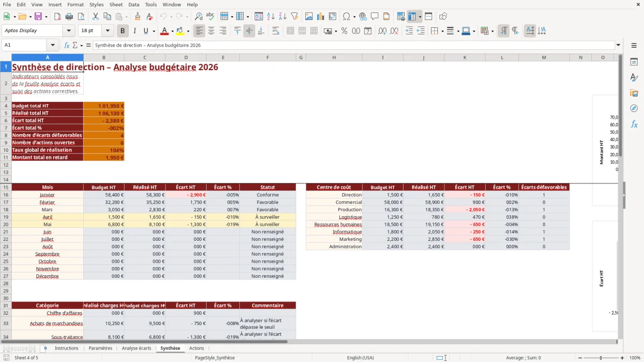Open Find & Replace icon
Viewport: 644px width, 362px height.
[199, 17]
